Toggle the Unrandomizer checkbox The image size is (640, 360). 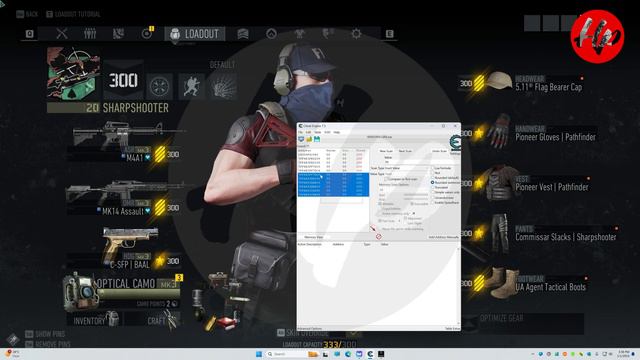443,198
